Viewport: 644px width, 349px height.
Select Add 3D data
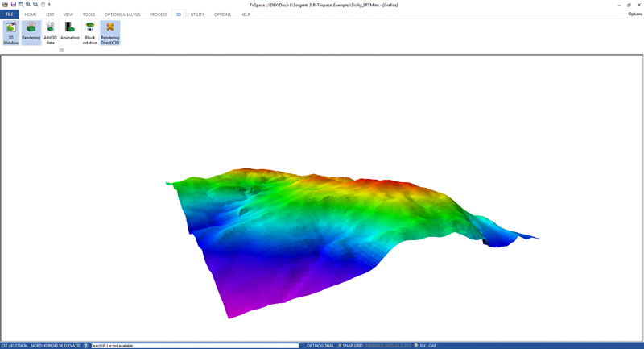50,32
